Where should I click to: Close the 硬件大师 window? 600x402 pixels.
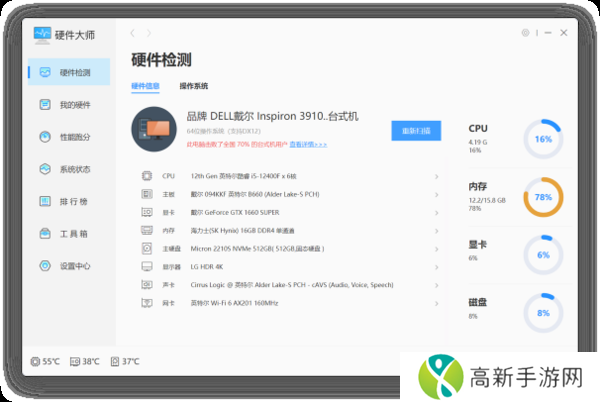564,33
